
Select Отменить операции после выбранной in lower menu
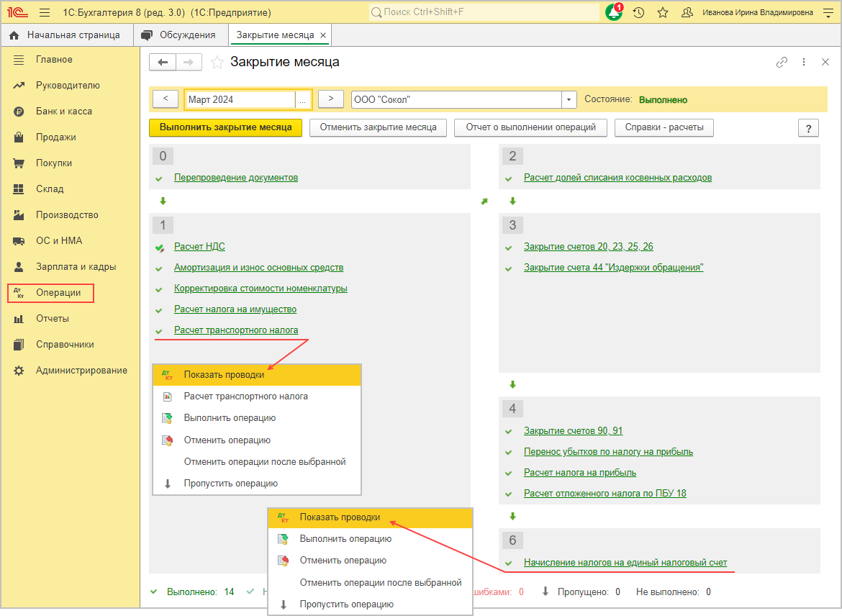pyautogui.click(x=370, y=583)
